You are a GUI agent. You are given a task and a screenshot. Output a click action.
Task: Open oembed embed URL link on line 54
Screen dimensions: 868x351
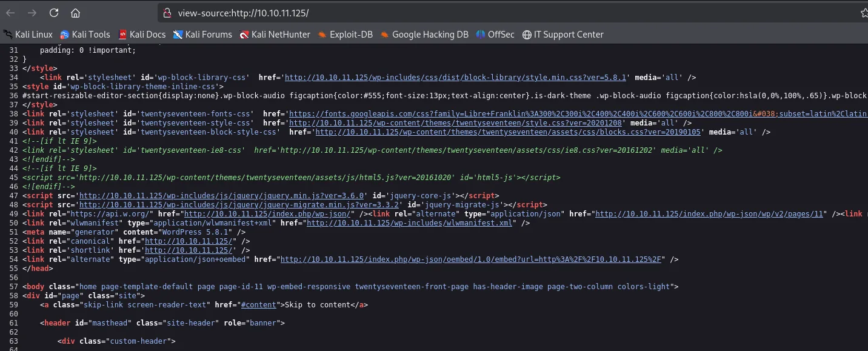pos(472,259)
